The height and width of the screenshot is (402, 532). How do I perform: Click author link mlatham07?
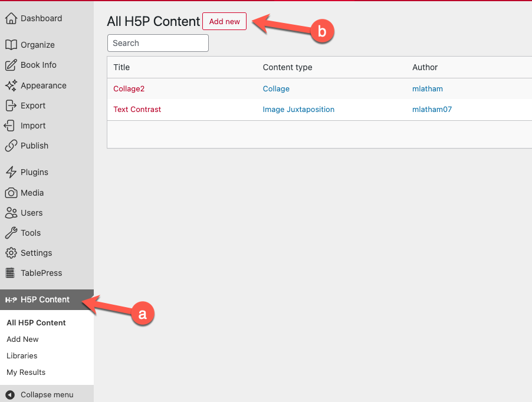coord(432,109)
